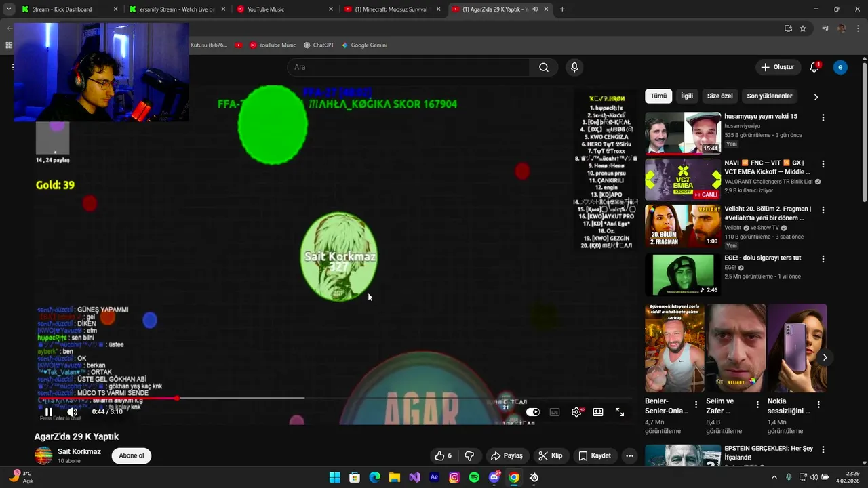Screen dimensions: 868x488
Task: Open EGE! dolu sigarayı ters tut video
Action: tap(683, 274)
